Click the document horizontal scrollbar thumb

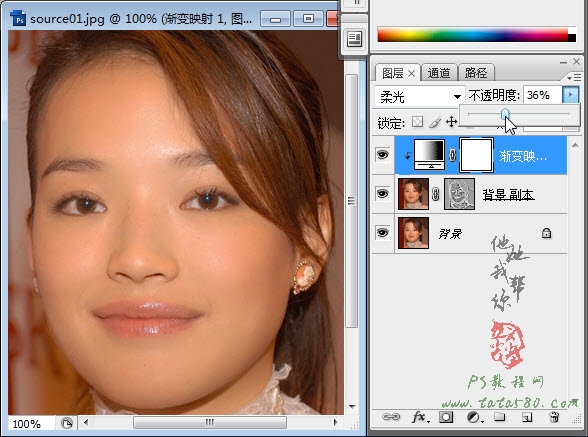tap(210, 422)
